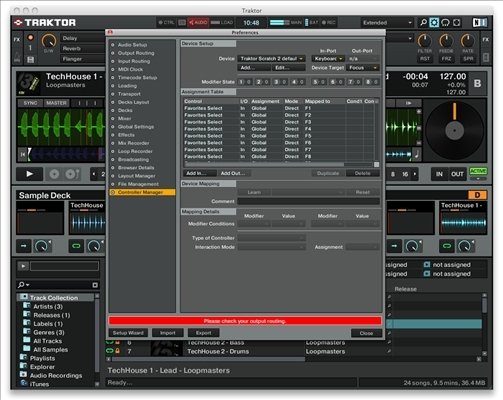Toggle MASTER on Deck A
The width and height of the screenshot is (503, 400).
(56, 103)
